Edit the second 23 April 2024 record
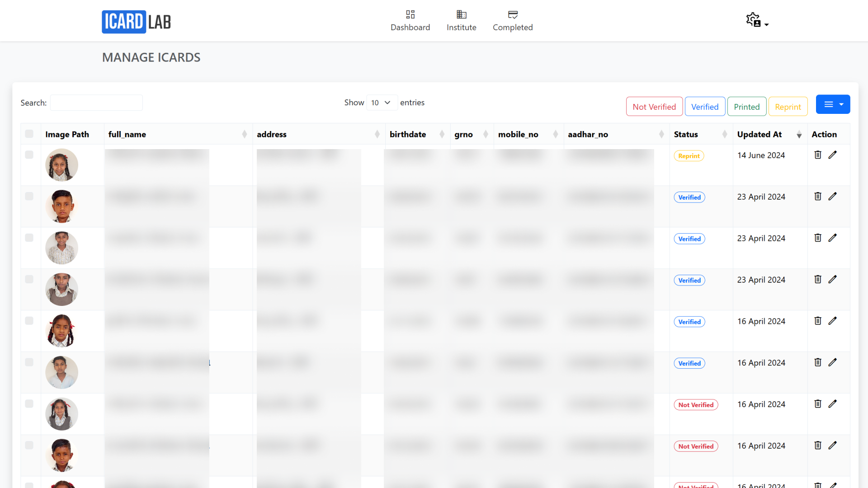Screen dimensions: 868x488 click(833, 238)
